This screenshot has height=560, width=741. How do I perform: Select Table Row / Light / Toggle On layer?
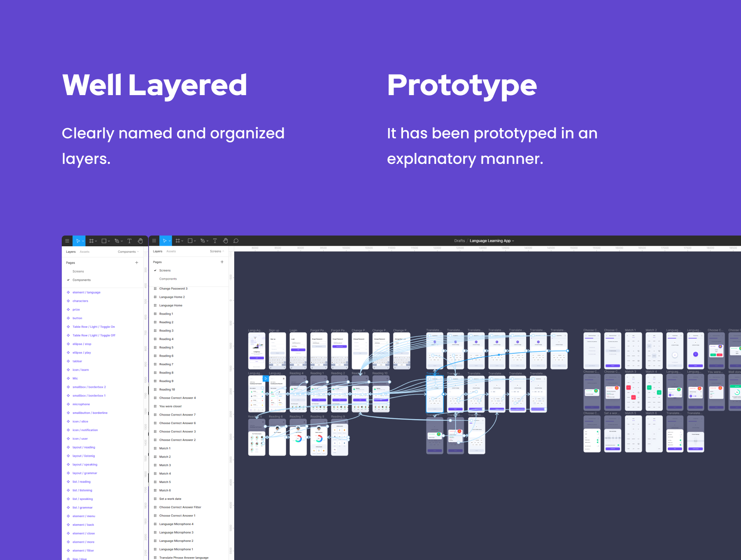coord(93,327)
